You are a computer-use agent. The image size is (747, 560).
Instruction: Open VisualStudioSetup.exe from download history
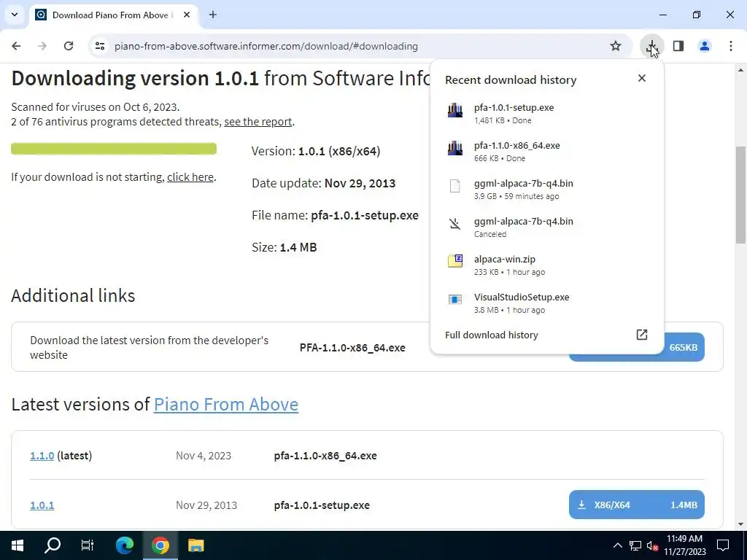click(x=547, y=303)
